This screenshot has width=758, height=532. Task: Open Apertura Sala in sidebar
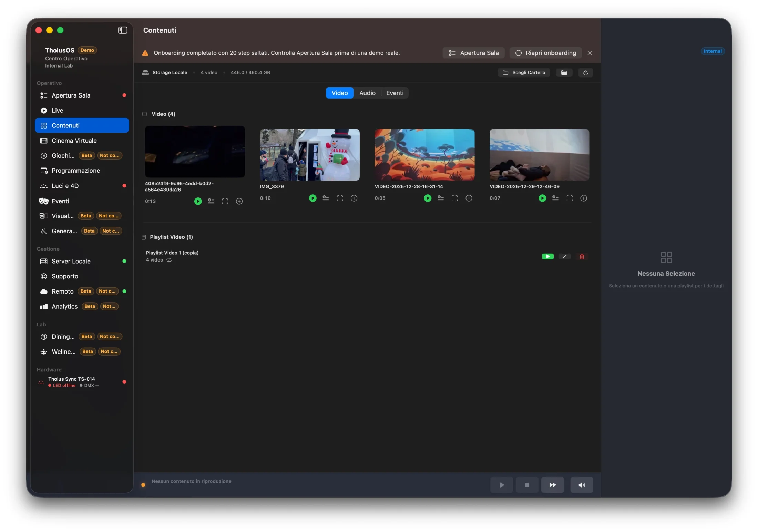pos(82,95)
